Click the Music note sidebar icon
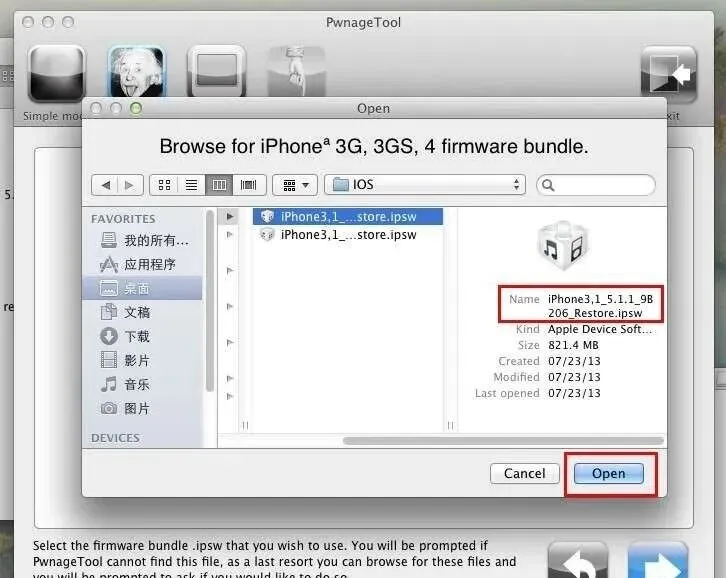 click(109, 384)
